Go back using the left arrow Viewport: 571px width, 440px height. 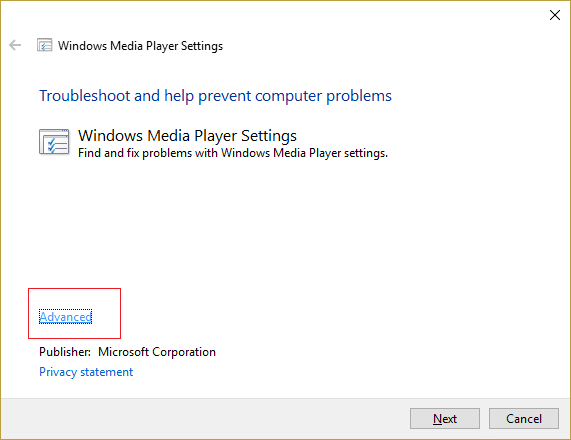point(15,45)
